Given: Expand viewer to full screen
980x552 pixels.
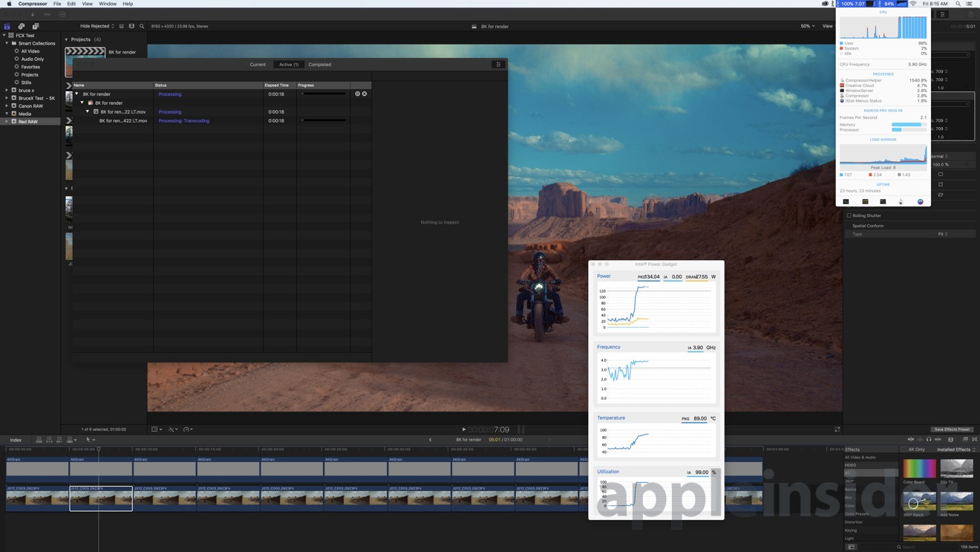Looking at the screenshot, I should [x=837, y=429].
